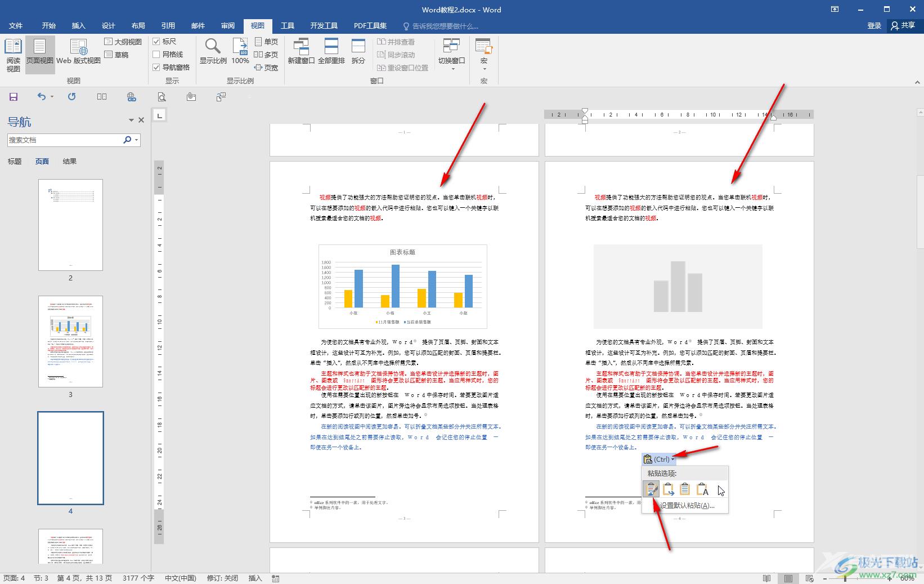Open Set Default Paste (设置默认粘贴)
This screenshot has width=924, height=584.
click(687, 506)
